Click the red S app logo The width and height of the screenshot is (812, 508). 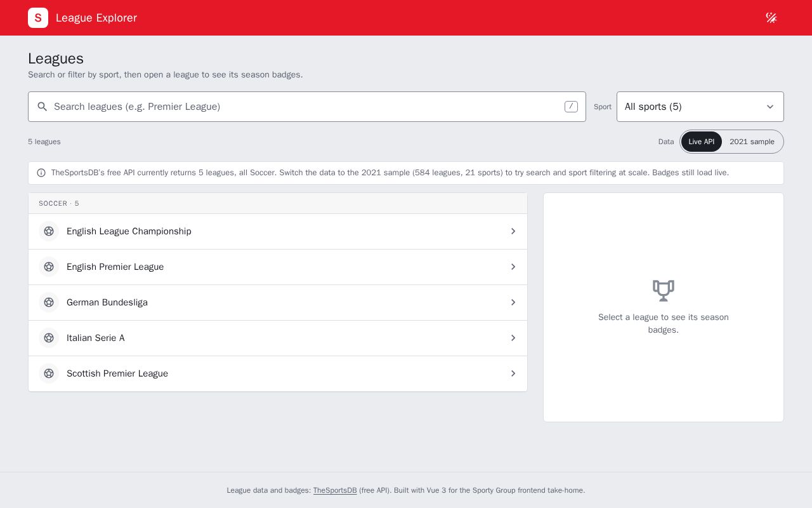click(38, 18)
